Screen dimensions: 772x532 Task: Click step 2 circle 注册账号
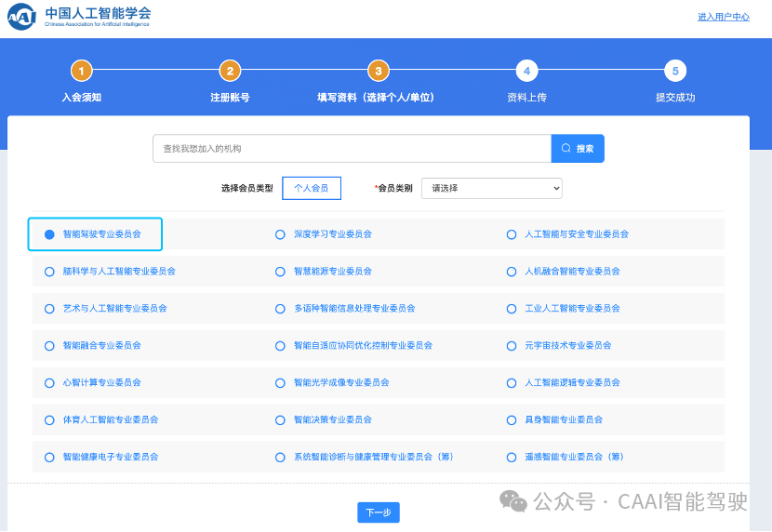(x=230, y=71)
